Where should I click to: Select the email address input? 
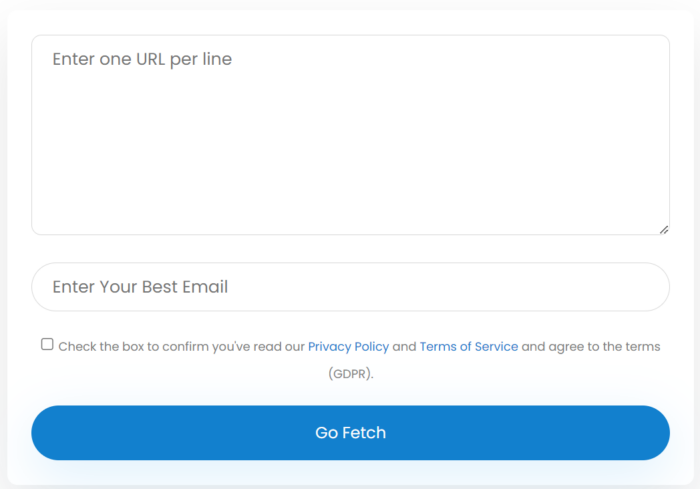click(400, 287)
